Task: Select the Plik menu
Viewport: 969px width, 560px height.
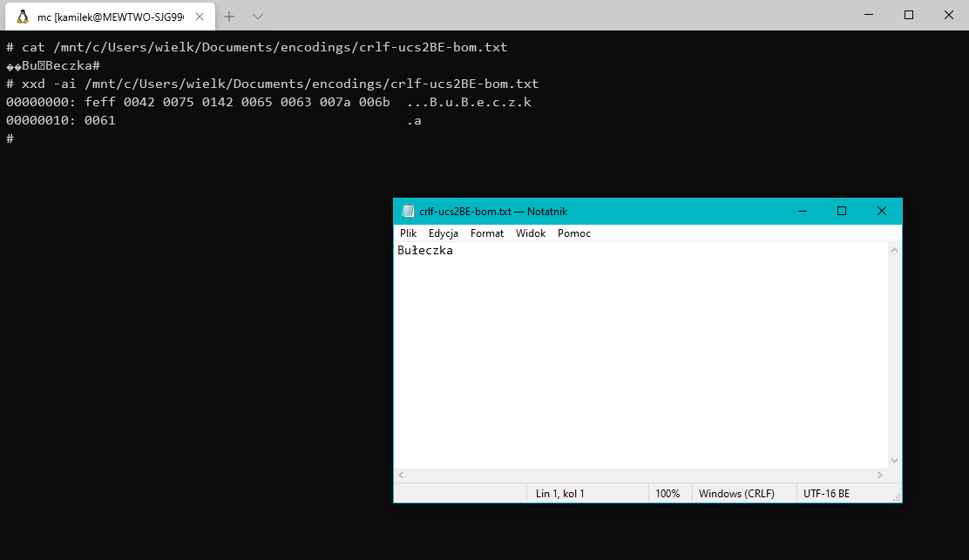Action: coord(408,233)
